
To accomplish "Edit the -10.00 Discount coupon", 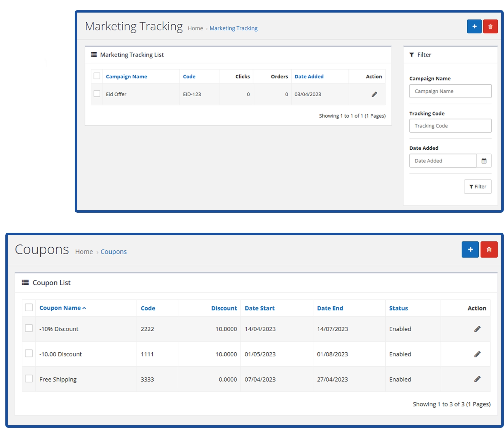I will coord(477,354).
